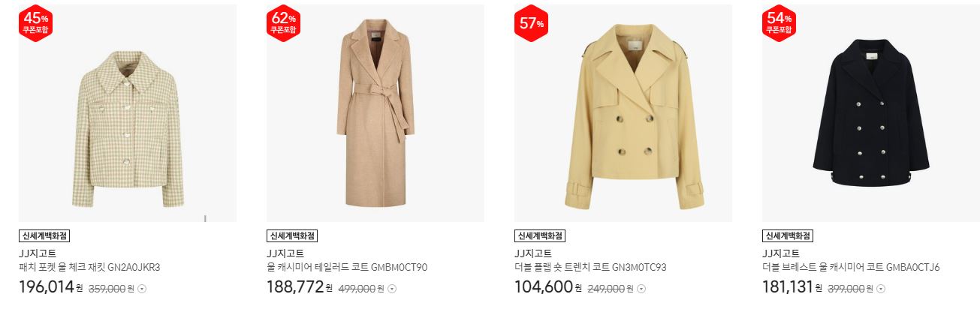Open the beige belted coat image

375,113
